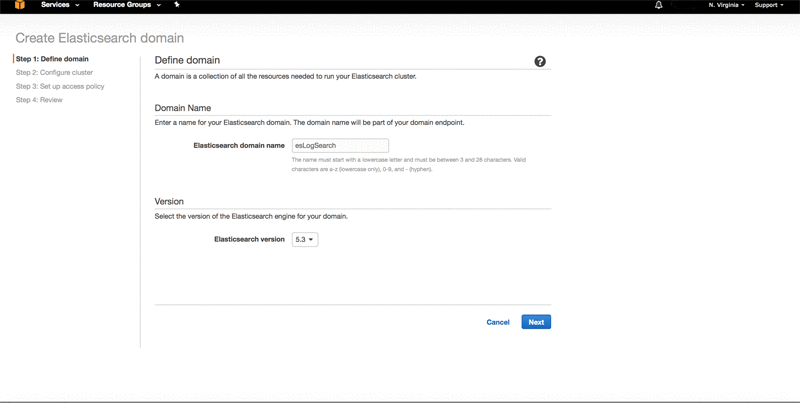Image resolution: width=800 pixels, height=403 pixels.
Task: Click the 'A domain is a collection' description
Action: (x=285, y=77)
